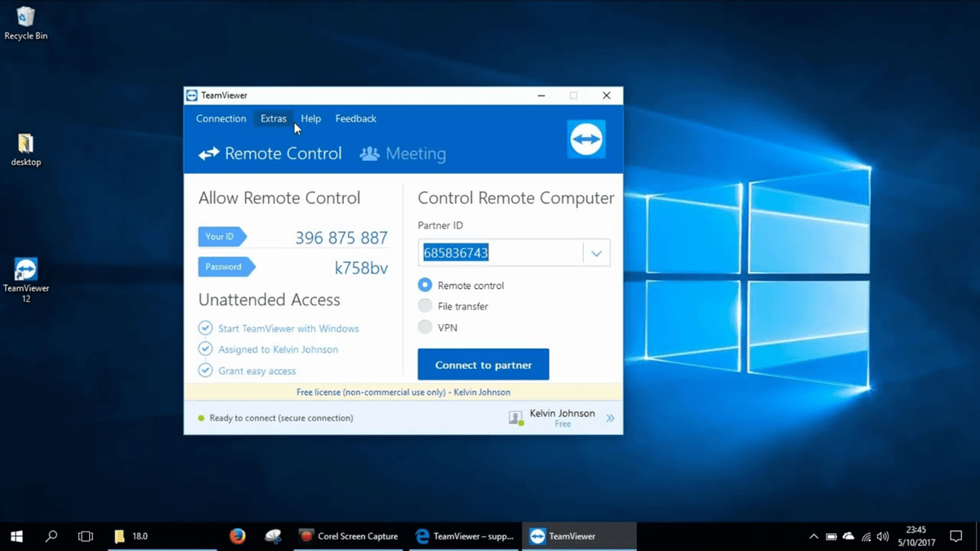Switch to Corel Screen Capture on taskbar
Viewport: 980px width, 551px height.
pyautogui.click(x=350, y=536)
